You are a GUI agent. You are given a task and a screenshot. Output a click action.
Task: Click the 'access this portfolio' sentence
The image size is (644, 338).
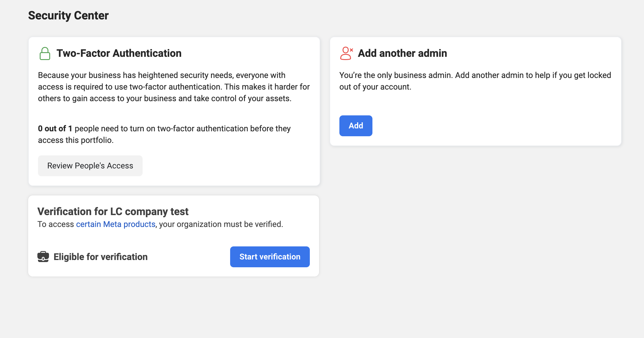tap(76, 140)
